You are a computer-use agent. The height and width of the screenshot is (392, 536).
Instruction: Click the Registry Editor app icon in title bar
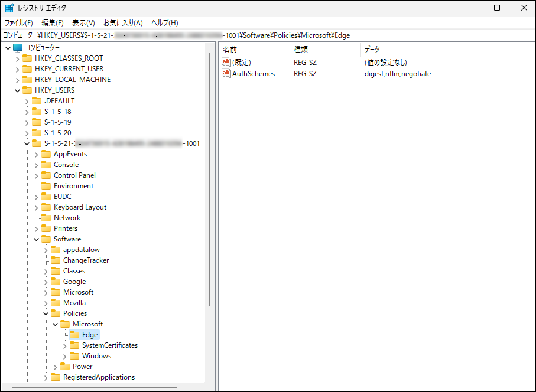point(9,8)
